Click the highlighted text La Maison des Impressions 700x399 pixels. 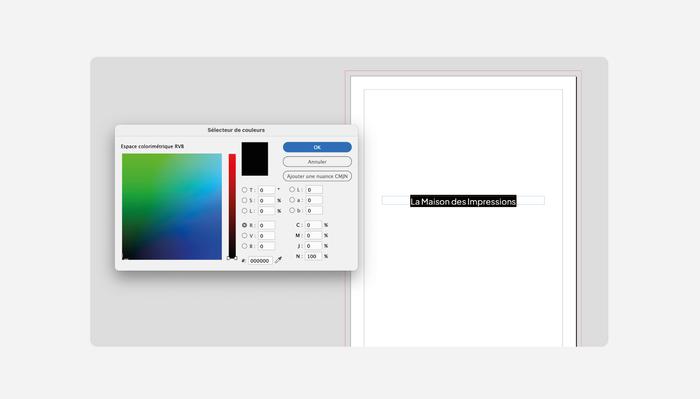[x=463, y=201]
